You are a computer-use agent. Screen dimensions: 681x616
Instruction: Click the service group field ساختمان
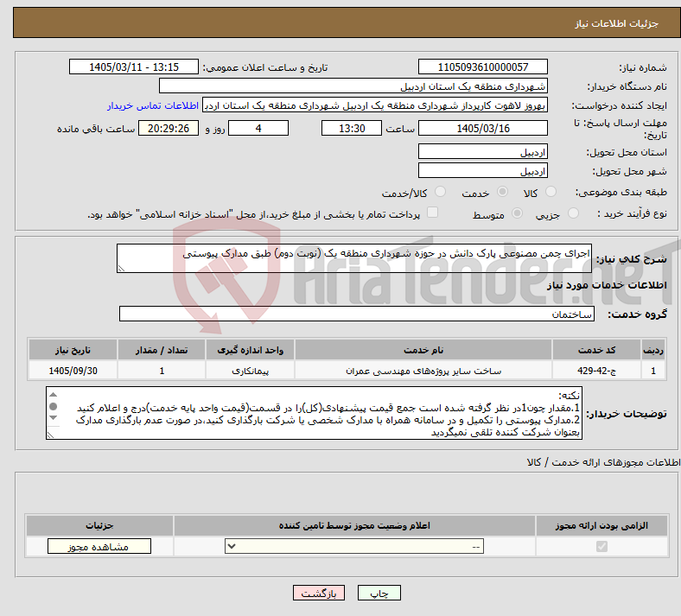tap(357, 314)
